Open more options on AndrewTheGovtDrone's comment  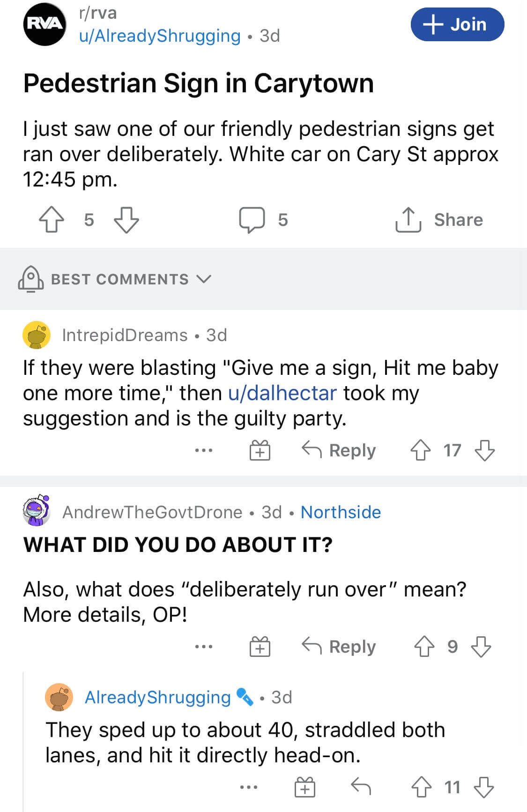pyautogui.click(x=204, y=647)
